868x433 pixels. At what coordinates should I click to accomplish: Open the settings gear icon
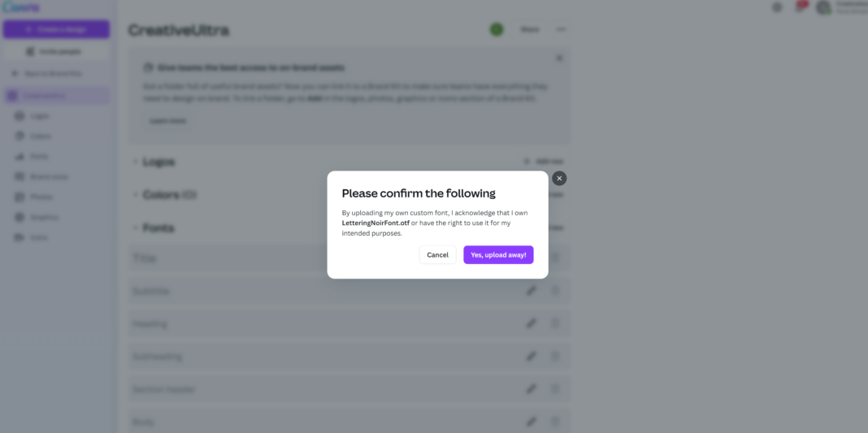pyautogui.click(x=777, y=7)
